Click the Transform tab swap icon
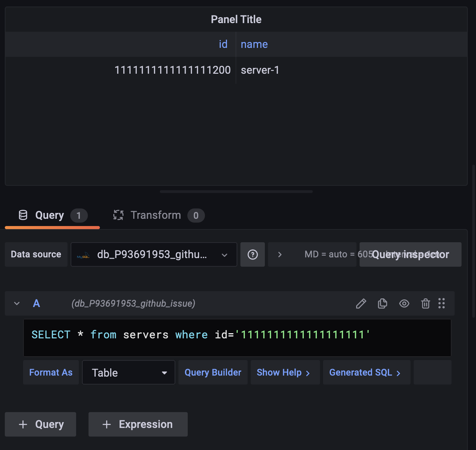The image size is (476, 450). 118,215
